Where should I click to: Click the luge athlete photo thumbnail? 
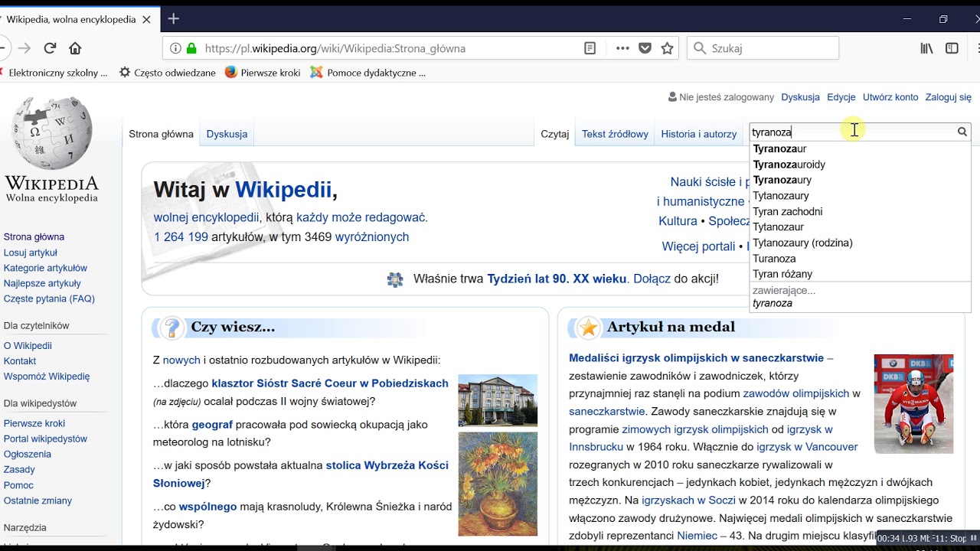tap(913, 404)
